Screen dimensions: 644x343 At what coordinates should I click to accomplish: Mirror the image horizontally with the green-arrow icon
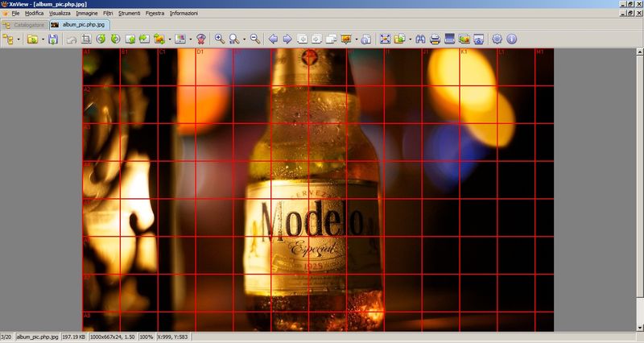tap(145, 39)
